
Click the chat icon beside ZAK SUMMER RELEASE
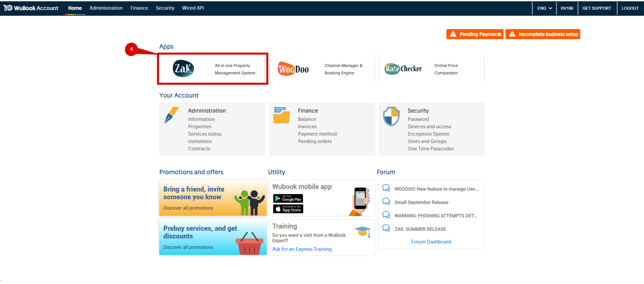click(386, 228)
